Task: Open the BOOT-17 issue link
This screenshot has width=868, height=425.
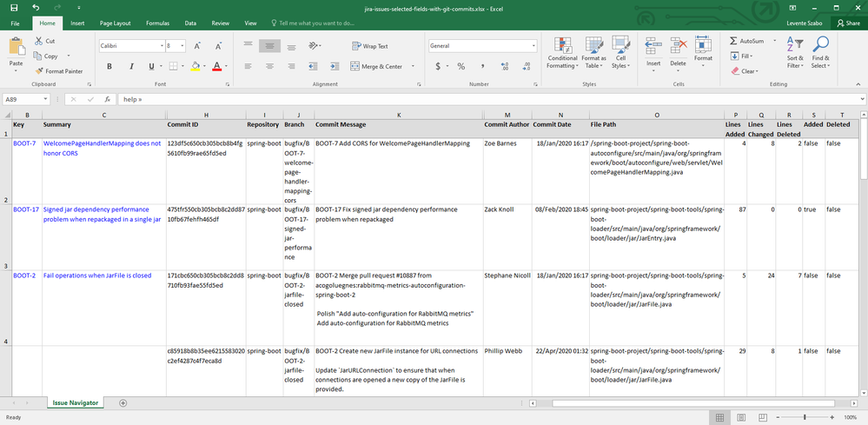Action: coord(26,209)
